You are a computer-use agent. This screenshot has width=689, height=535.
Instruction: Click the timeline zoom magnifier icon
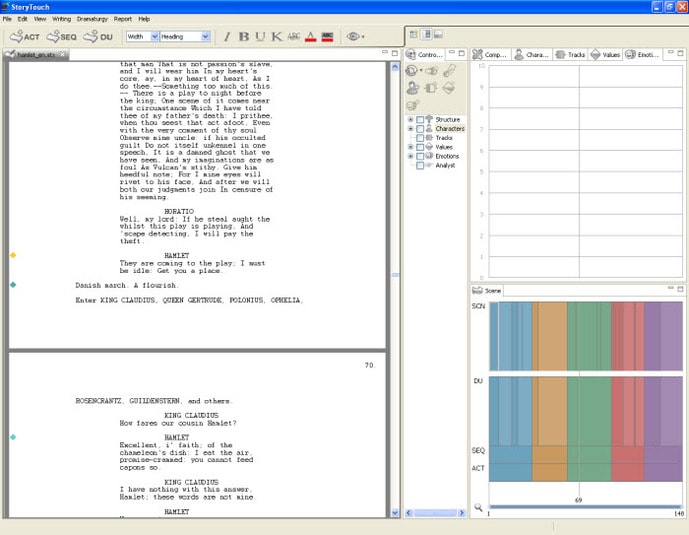click(478, 508)
